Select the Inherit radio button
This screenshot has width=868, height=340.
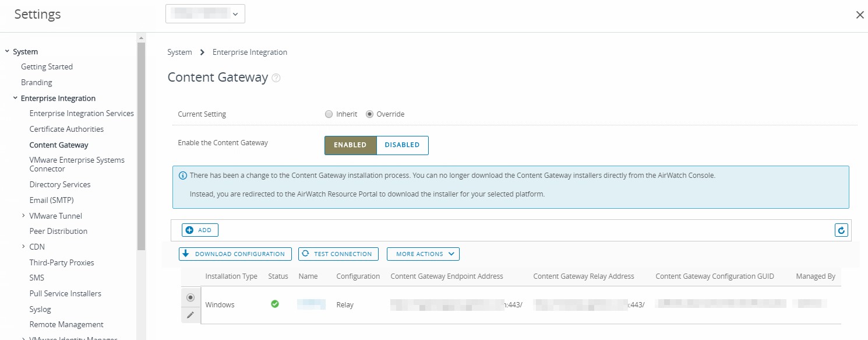coord(329,114)
